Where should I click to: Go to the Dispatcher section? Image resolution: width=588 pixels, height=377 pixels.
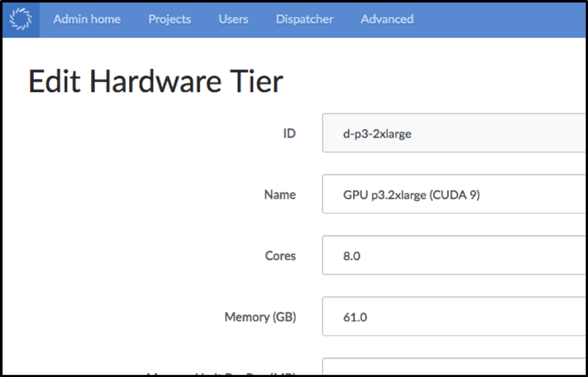click(304, 19)
